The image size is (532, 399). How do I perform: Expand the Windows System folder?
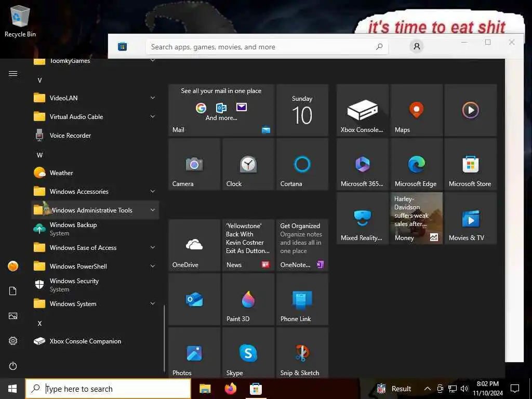click(95, 303)
